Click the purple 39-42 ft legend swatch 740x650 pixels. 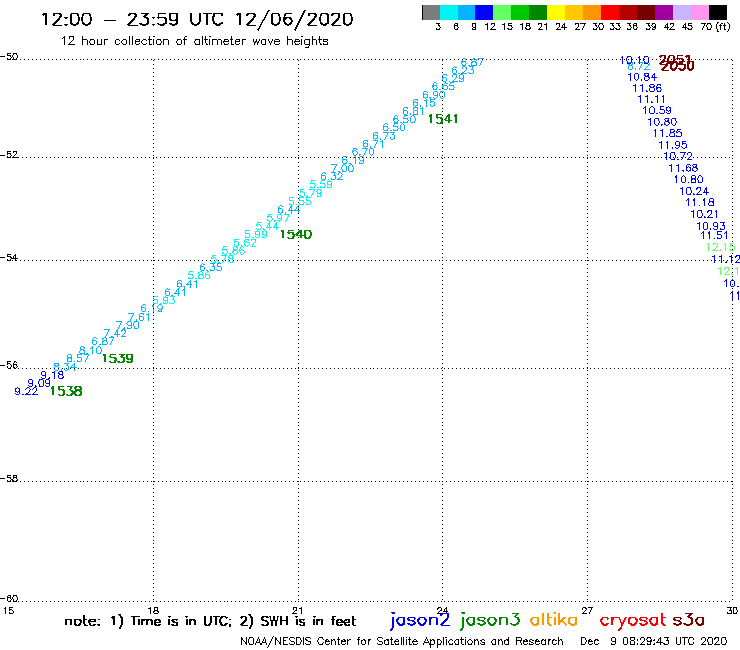[x=664, y=12]
